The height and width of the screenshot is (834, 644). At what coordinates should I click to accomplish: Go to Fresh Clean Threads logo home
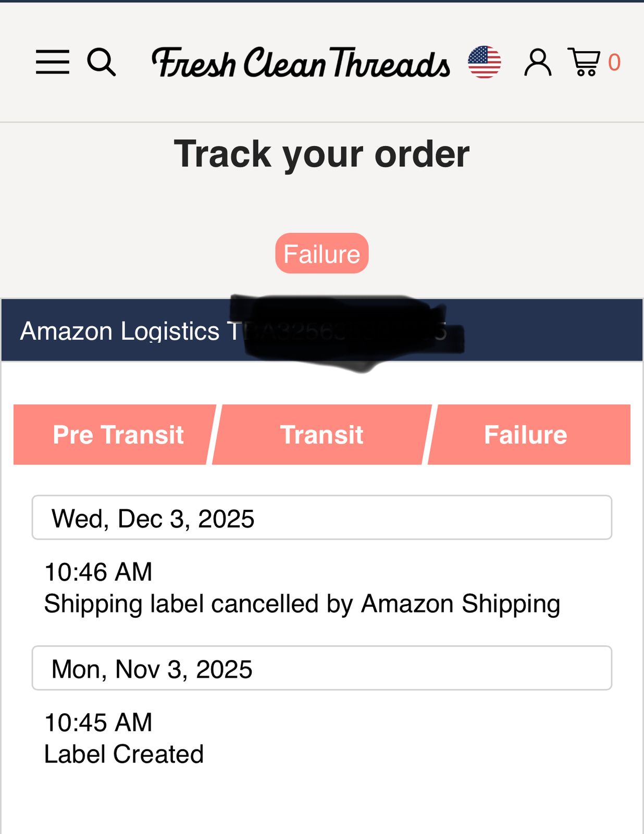[x=301, y=63]
